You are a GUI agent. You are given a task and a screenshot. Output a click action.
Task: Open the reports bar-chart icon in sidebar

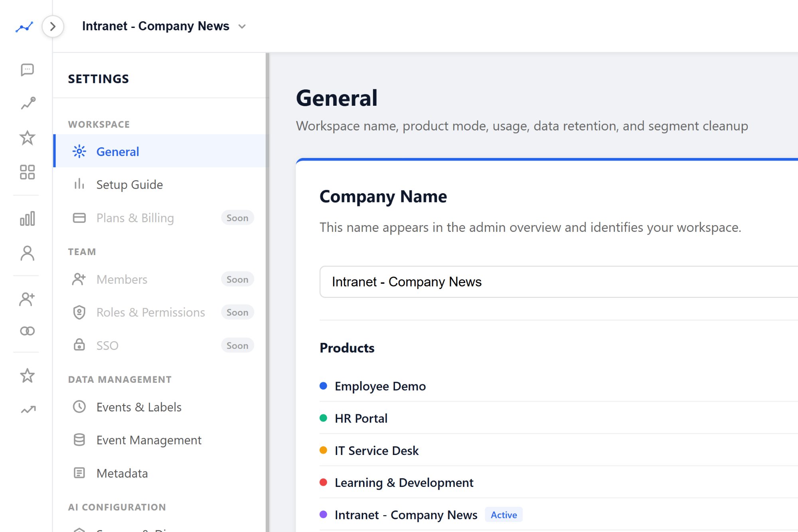tap(27, 218)
